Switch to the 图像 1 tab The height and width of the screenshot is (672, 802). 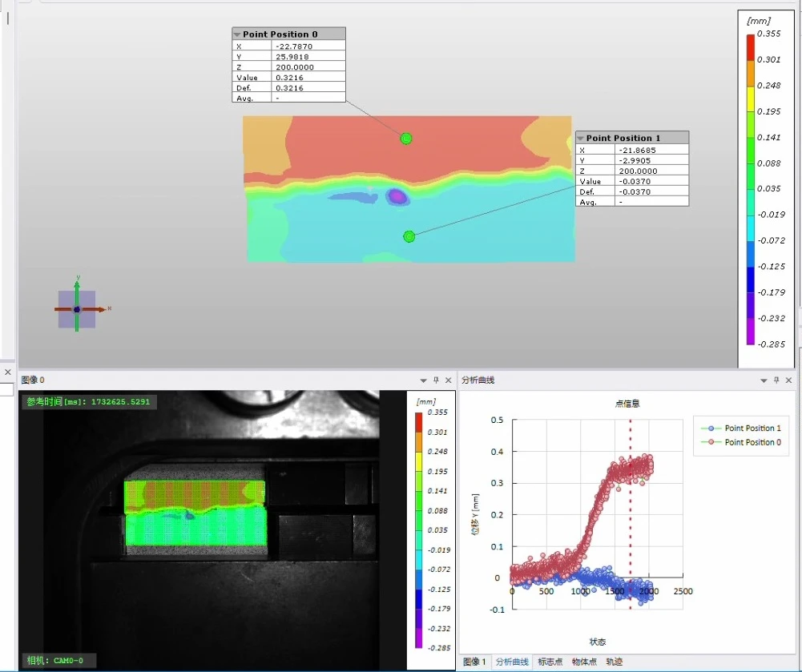click(x=474, y=662)
